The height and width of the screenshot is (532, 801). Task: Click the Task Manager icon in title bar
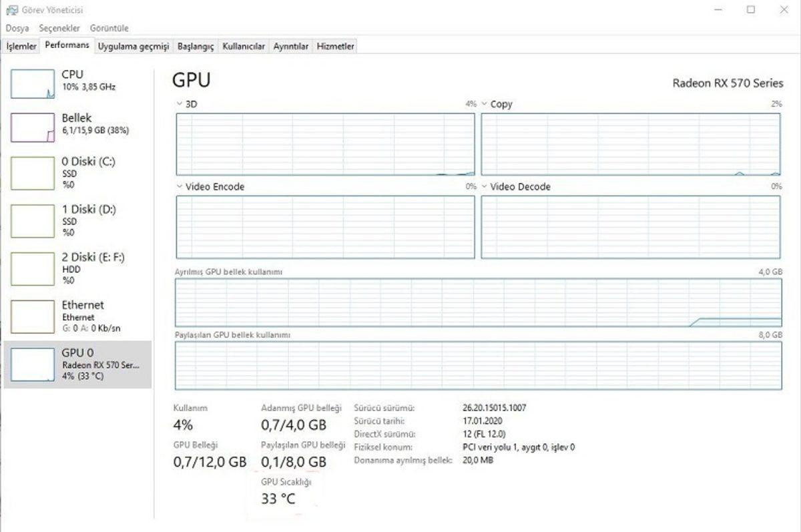pyautogui.click(x=11, y=10)
